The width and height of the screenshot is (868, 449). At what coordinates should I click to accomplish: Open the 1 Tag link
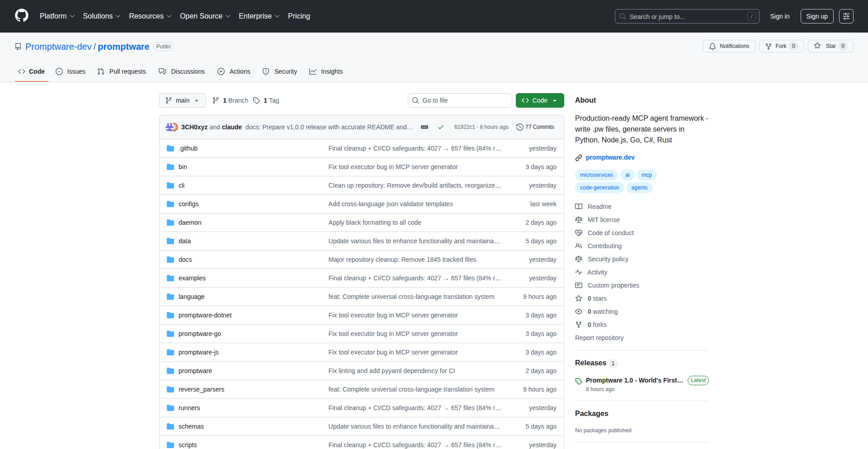(266, 100)
